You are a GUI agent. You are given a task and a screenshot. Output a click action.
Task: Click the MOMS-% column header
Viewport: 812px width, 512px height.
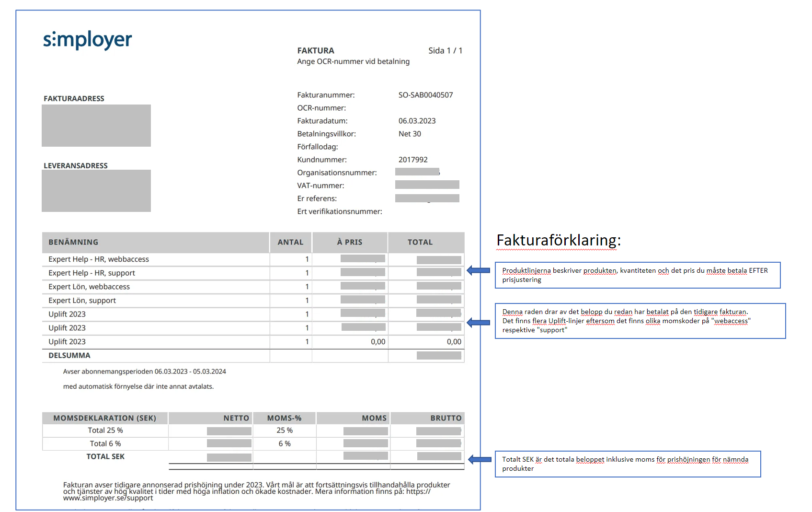point(284,418)
